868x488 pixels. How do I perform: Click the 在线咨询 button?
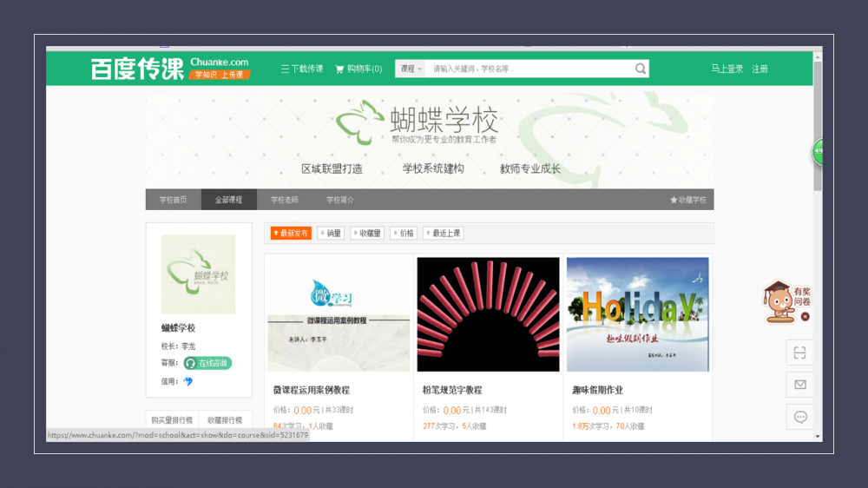208,363
